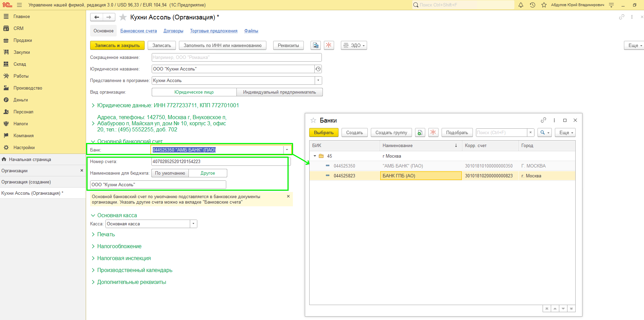The width and height of the screenshot is (644, 320).
Task: Open three-dots menu of the organization form
Action: tap(632, 17)
